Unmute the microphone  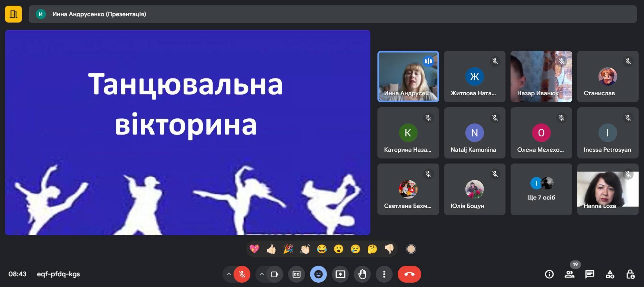[x=242, y=274]
